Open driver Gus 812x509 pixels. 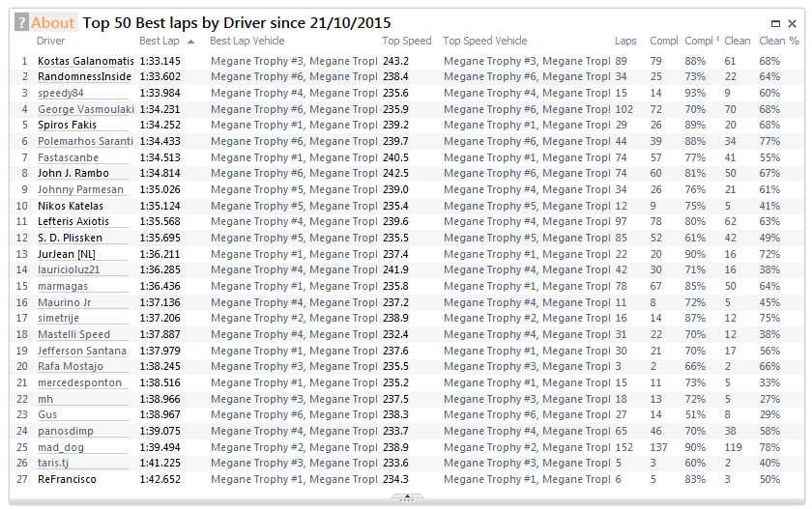47,415
